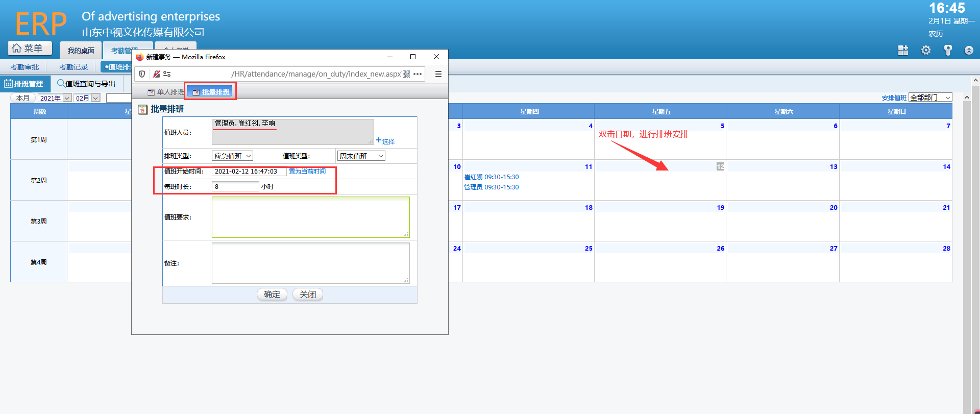Minimize the 新建事务 Firefox window

pos(390,57)
